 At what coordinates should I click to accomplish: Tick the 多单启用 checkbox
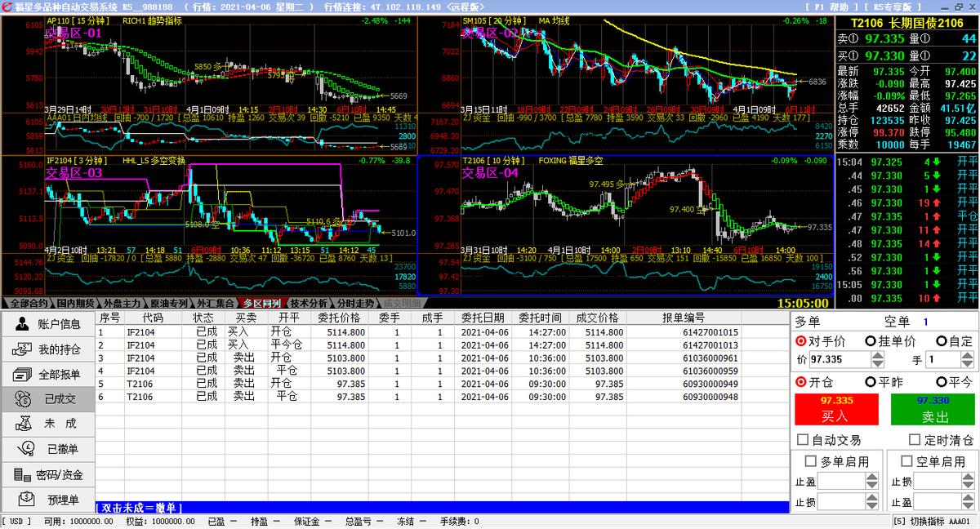(x=837, y=461)
